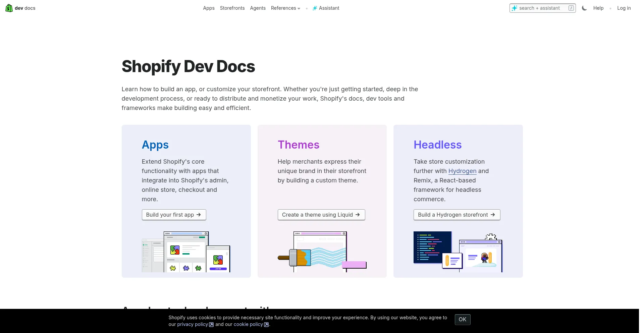Toggle dark mode with the moon icon

click(584, 8)
